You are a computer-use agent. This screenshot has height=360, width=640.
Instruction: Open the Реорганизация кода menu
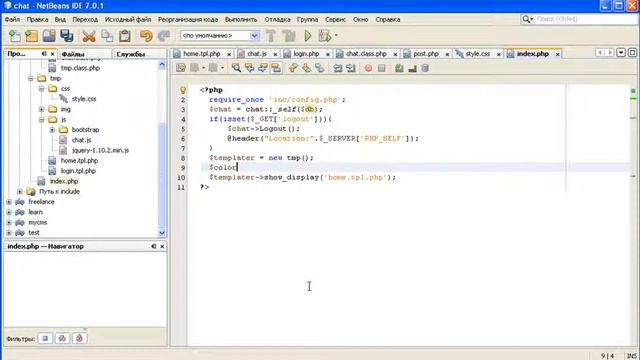[x=188, y=19]
